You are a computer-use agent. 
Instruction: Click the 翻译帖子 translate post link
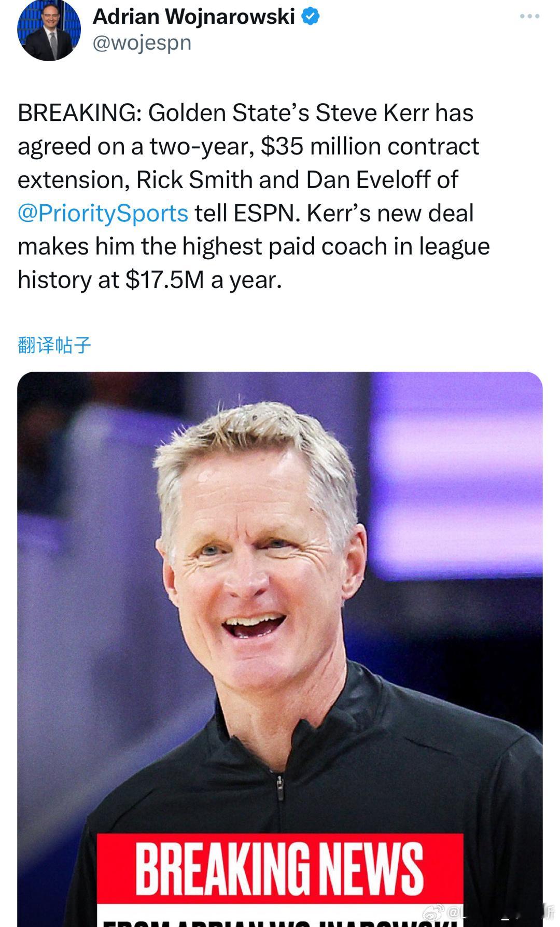coord(54,345)
